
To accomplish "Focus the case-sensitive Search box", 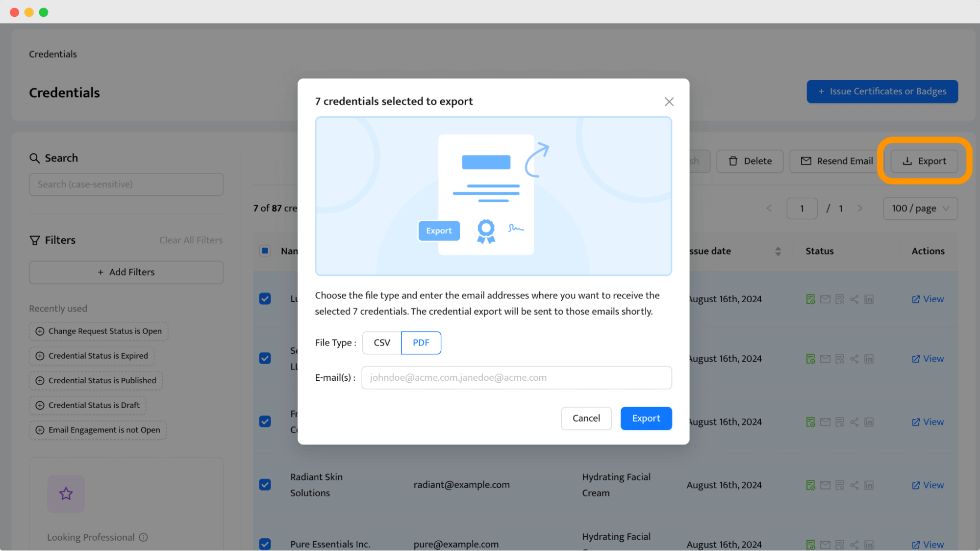I will 126,184.
